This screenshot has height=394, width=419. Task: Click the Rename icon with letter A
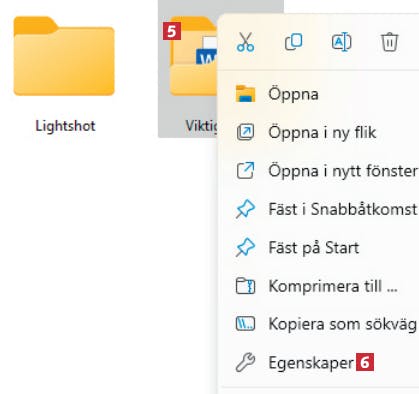(x=342, y=42)
